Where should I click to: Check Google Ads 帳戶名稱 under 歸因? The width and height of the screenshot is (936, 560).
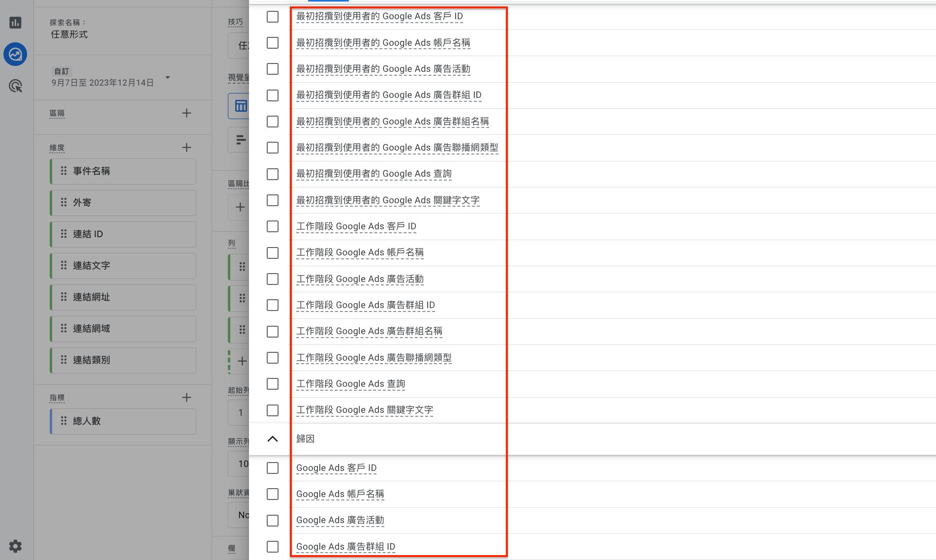[273, 494]
